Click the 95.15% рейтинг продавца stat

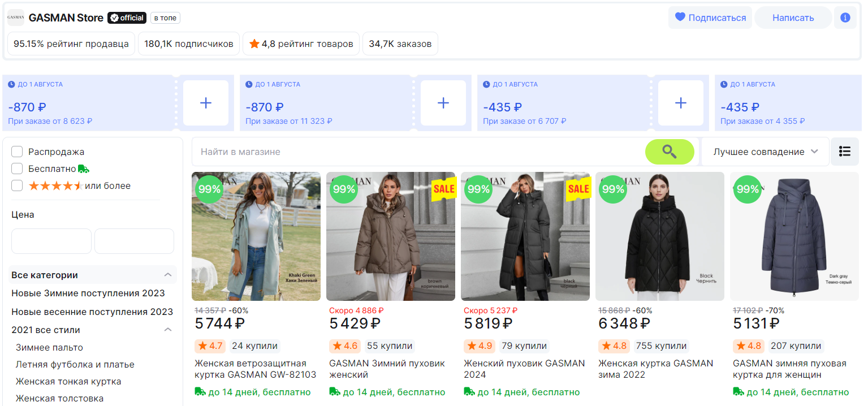71,44
